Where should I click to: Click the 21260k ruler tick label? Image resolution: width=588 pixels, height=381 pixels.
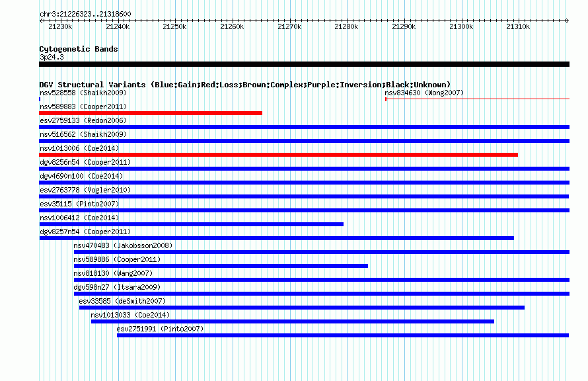tap(232, 26)
